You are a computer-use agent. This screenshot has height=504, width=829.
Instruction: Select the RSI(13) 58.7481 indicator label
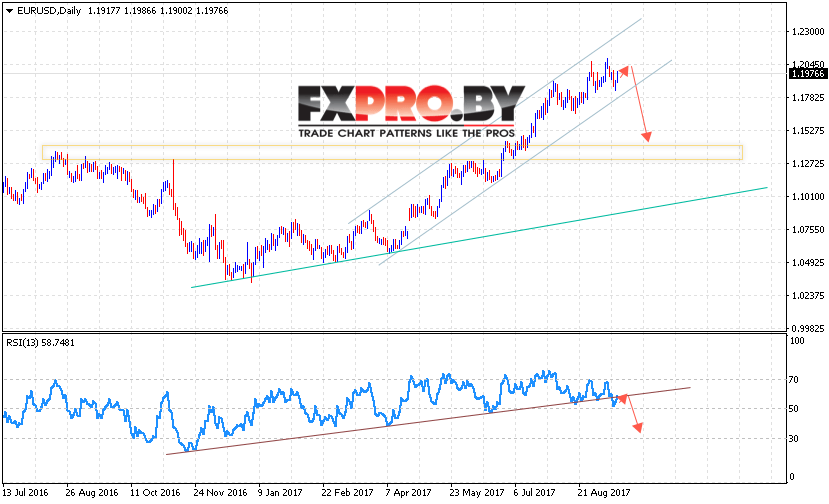pos(41,343)
